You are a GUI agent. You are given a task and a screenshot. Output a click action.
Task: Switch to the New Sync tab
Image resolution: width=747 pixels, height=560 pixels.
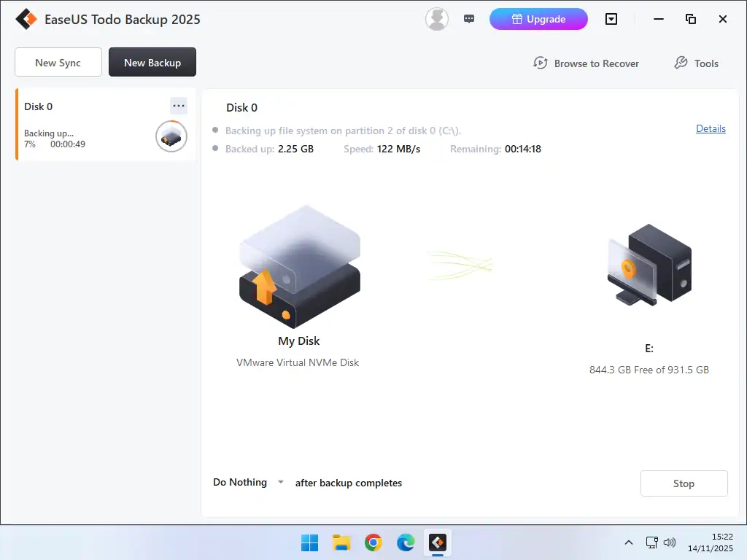58,62
